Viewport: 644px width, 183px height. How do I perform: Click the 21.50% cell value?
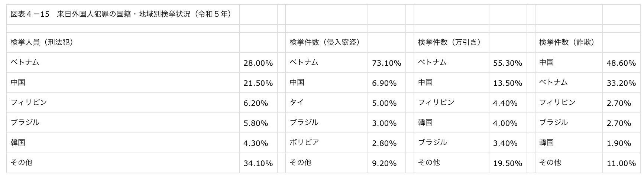pos(258,83)
